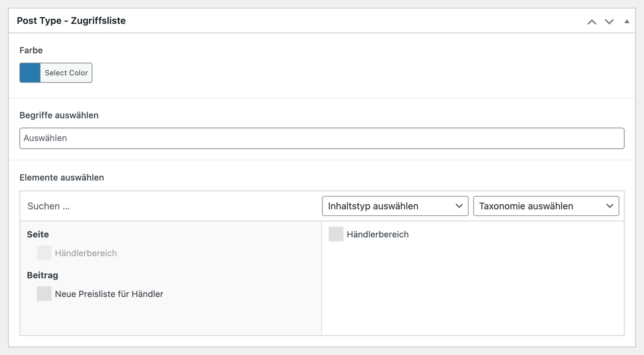The width and height of the screenshot is (644, 355).
Task: Move the Zugriffsliste panel down
Action: 609,22
